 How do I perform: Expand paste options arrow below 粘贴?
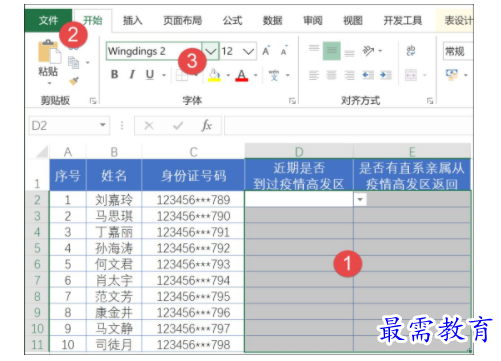click(49, 83)
